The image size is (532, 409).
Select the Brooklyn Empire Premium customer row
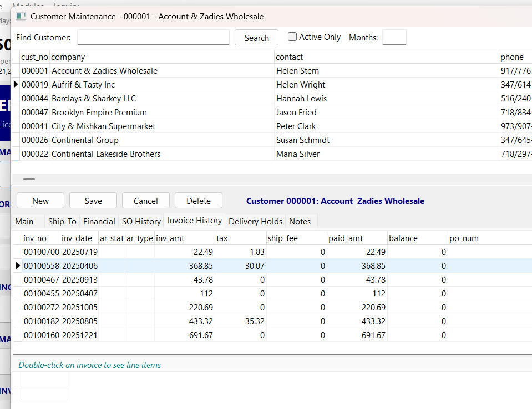point(99,112)
